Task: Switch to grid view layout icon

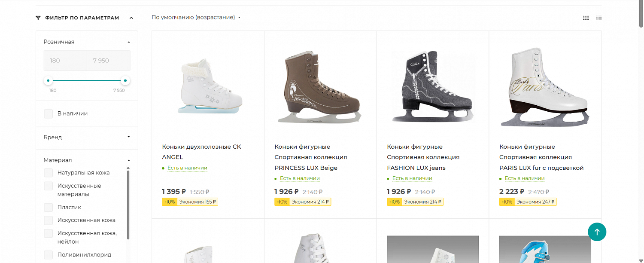Action: pyautogui.click(x=586, y=18)
